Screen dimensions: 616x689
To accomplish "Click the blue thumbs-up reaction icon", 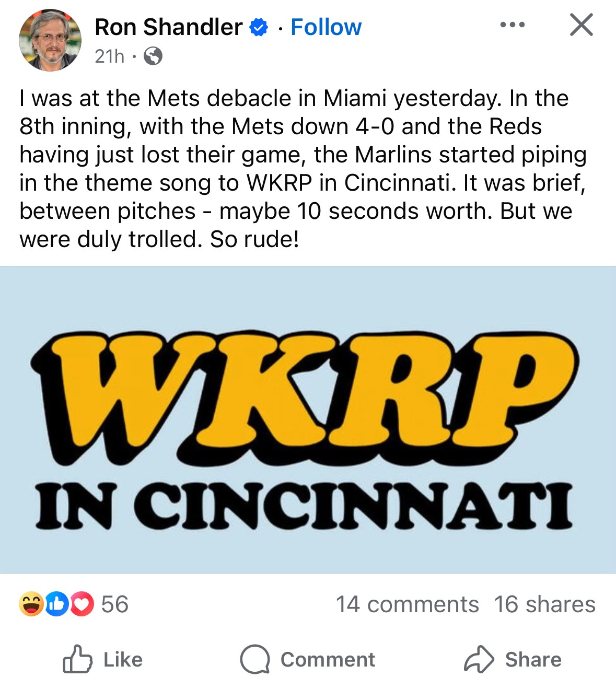I will [56, 604].
